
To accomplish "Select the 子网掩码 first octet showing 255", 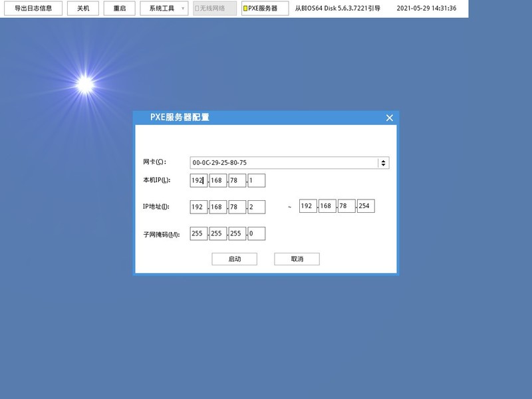I will (198, 233).
